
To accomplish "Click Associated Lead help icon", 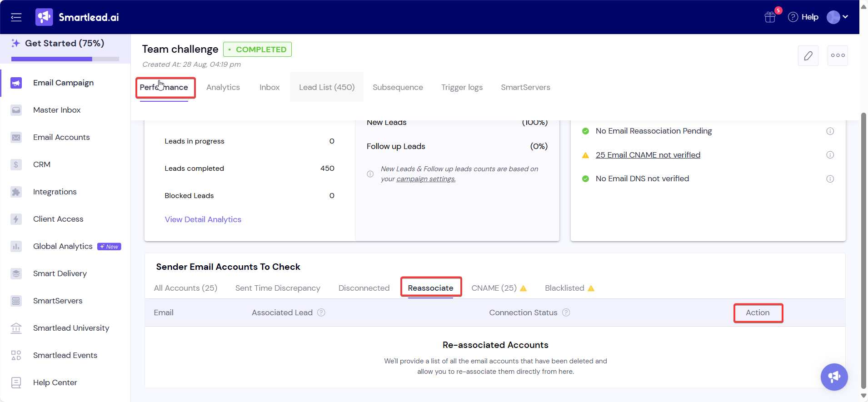I will 321,313.
